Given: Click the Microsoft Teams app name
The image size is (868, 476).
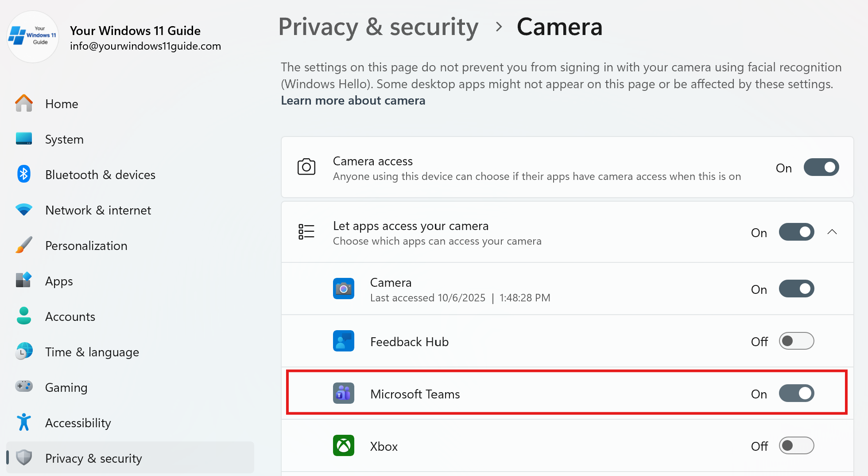Looking at the screenshot, I should [x=415, y=394].
